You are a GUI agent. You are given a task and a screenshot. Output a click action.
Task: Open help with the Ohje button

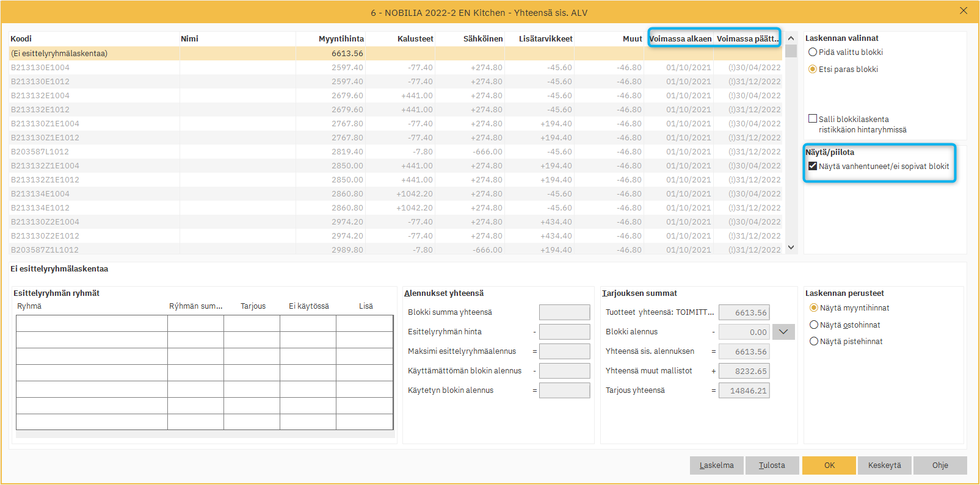[940, 465]
